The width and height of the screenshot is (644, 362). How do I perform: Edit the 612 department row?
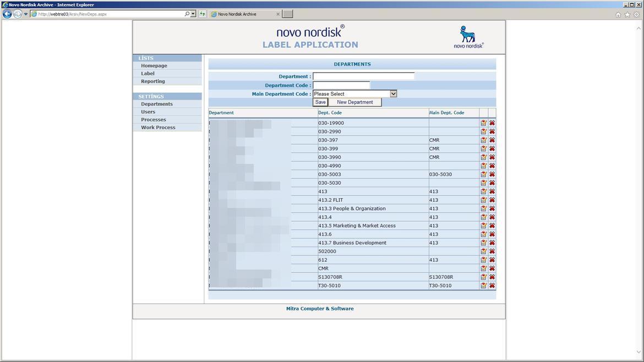[x=483, y=260]
